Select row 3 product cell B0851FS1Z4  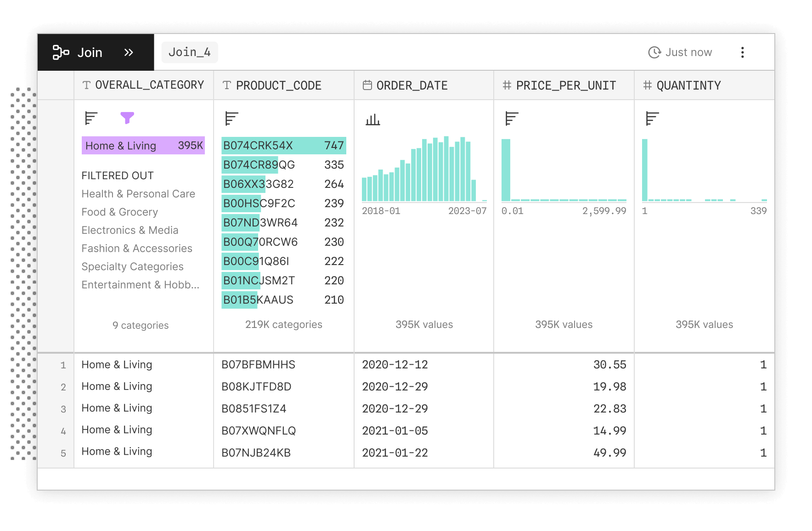tap(254, 409)
